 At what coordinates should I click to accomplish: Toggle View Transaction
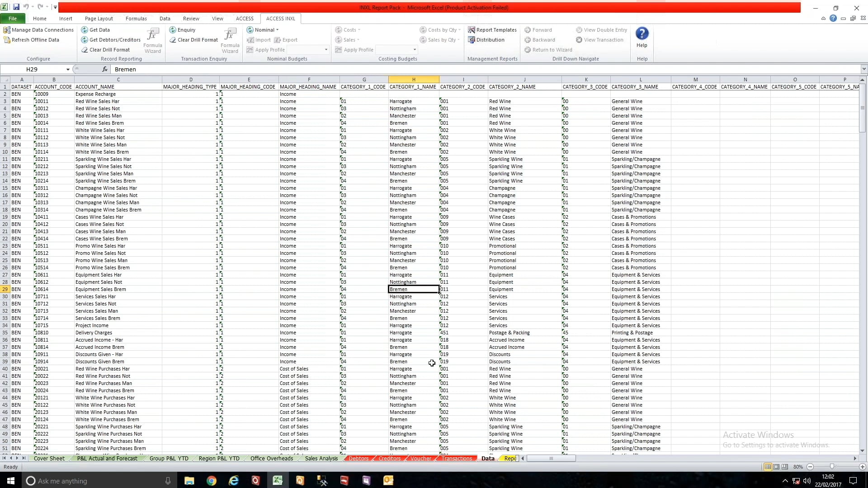pos(600,40)
